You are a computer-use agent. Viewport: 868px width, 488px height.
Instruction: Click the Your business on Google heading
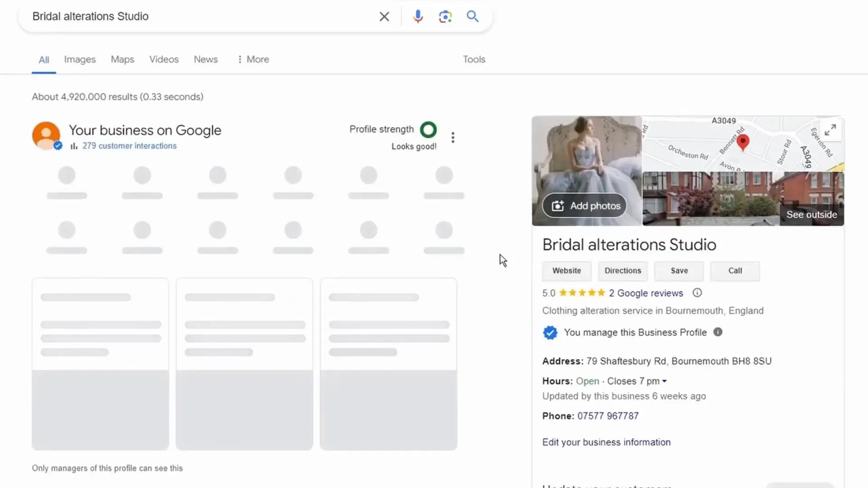click(145, 131)
